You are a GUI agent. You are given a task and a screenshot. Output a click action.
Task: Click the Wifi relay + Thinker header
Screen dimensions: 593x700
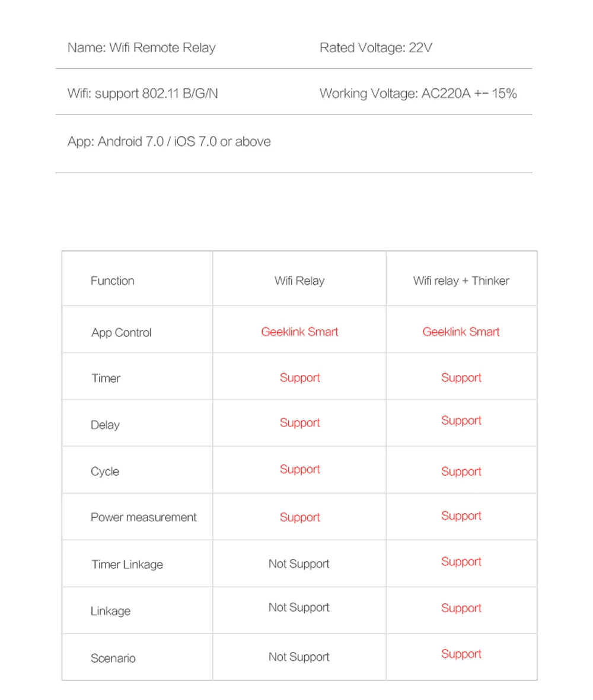(461, 281)
